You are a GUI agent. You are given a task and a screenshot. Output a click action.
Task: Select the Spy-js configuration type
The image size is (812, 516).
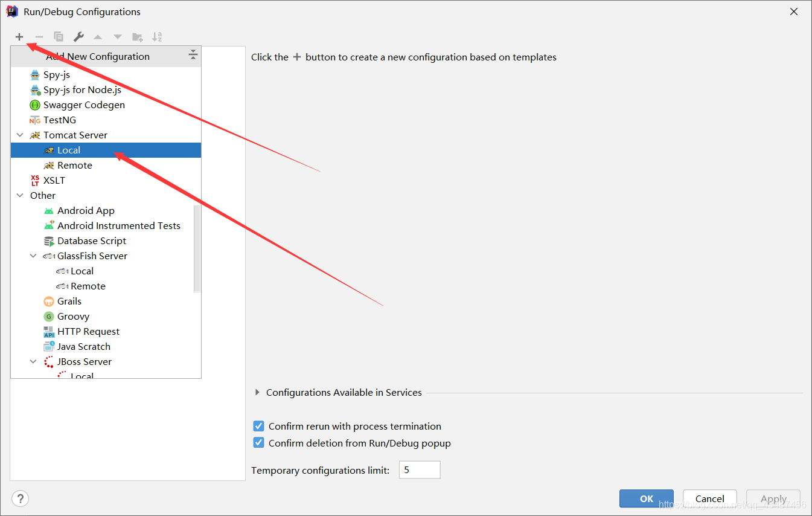tap(106, 75)
